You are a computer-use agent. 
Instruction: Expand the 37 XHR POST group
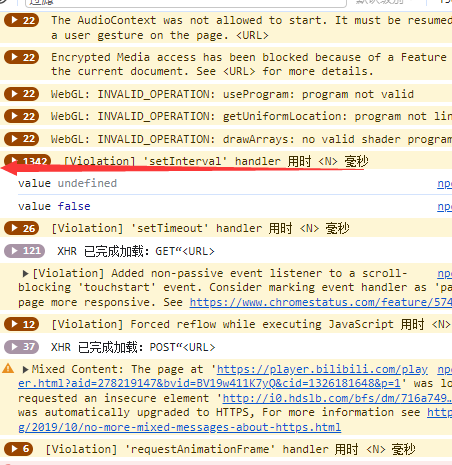click(21, 347)
